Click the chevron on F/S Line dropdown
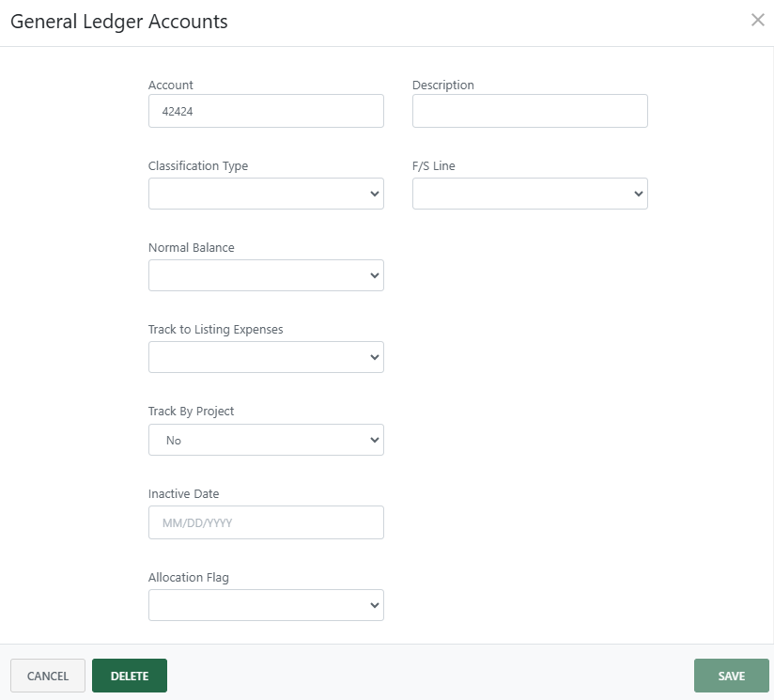Viewport: 774px width, 700px height. [x=639, y=194]
